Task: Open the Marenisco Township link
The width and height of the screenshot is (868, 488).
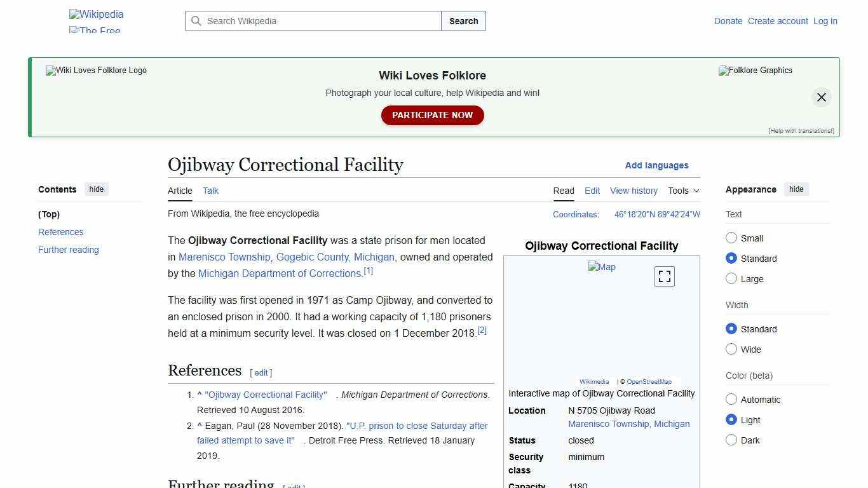Action: pyautogui.click(x=224, y=257)
